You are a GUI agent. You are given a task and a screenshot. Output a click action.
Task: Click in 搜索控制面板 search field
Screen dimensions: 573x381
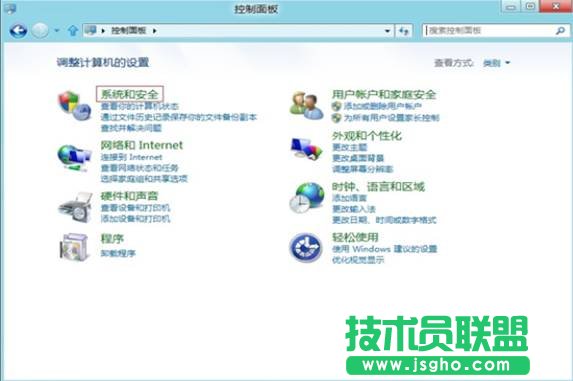490,31
